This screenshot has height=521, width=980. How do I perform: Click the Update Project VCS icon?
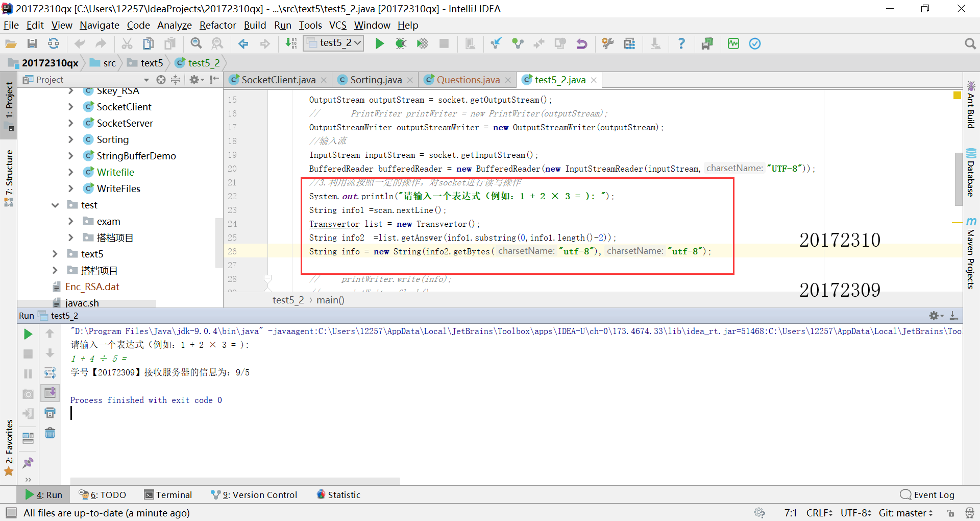coord(496,44)
